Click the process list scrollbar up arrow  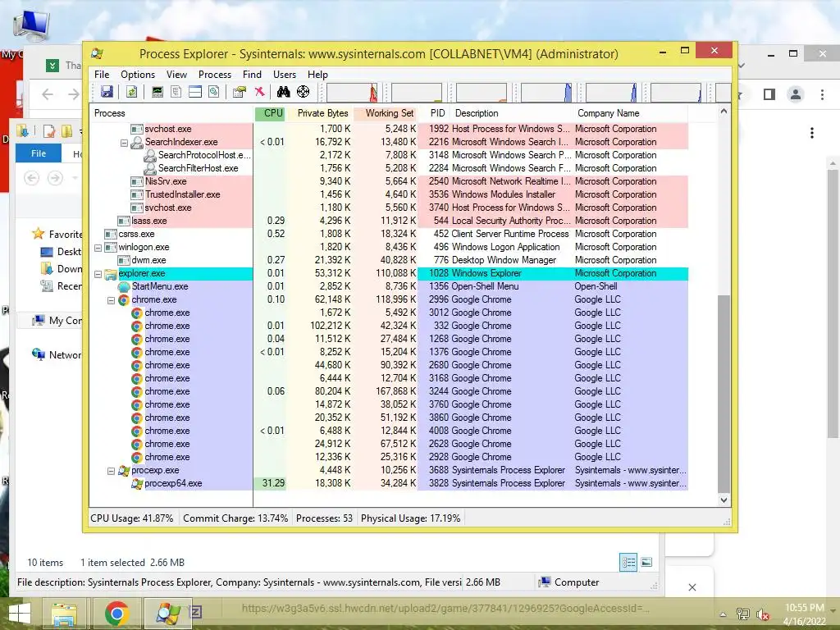[x=724, y=112]
